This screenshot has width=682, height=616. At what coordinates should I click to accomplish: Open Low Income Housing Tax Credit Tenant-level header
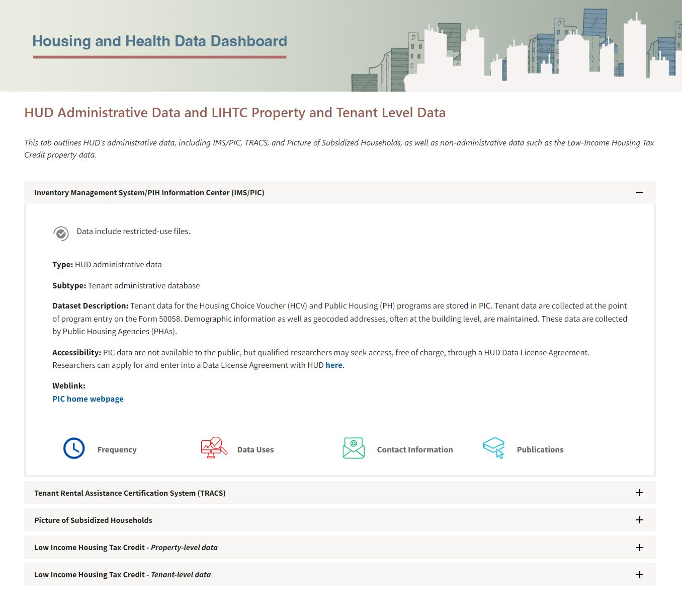point(340,574)
